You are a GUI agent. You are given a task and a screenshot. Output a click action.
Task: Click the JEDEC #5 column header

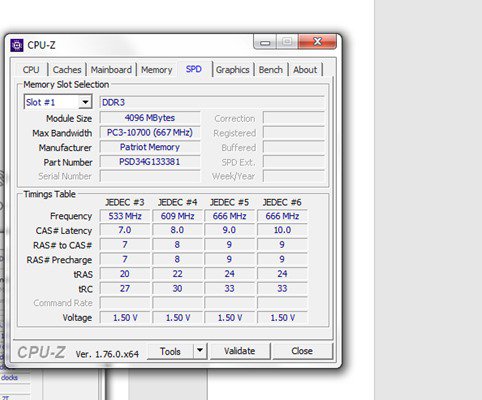point(230,202)
